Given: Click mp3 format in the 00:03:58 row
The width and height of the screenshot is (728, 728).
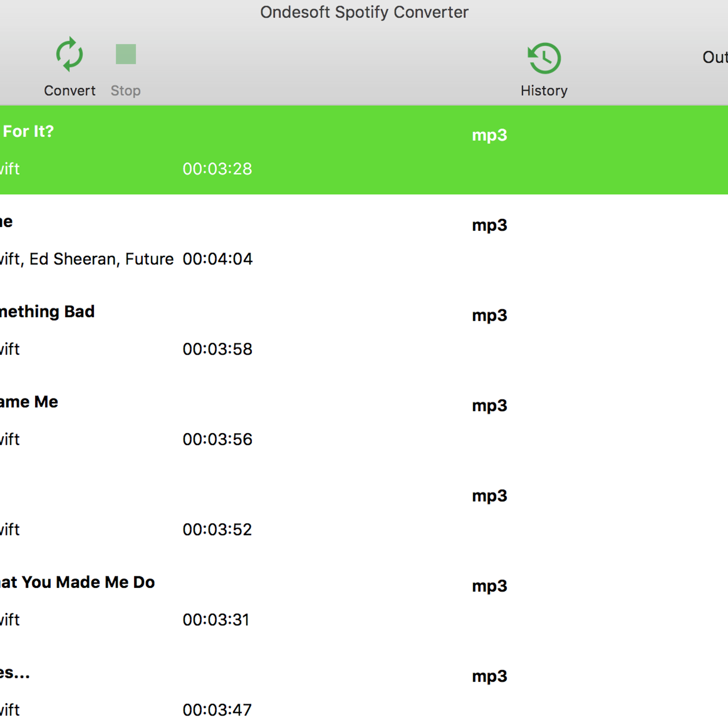Looking at the screenshot, I should coord(490,315).
